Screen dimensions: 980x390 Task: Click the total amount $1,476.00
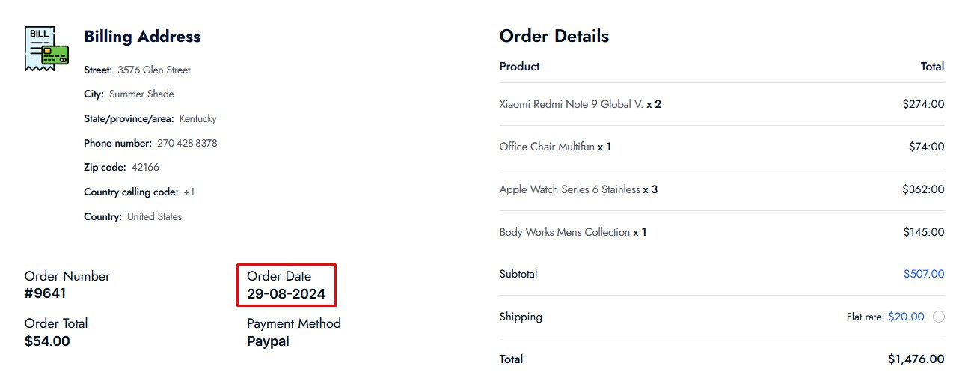[916, 359]
